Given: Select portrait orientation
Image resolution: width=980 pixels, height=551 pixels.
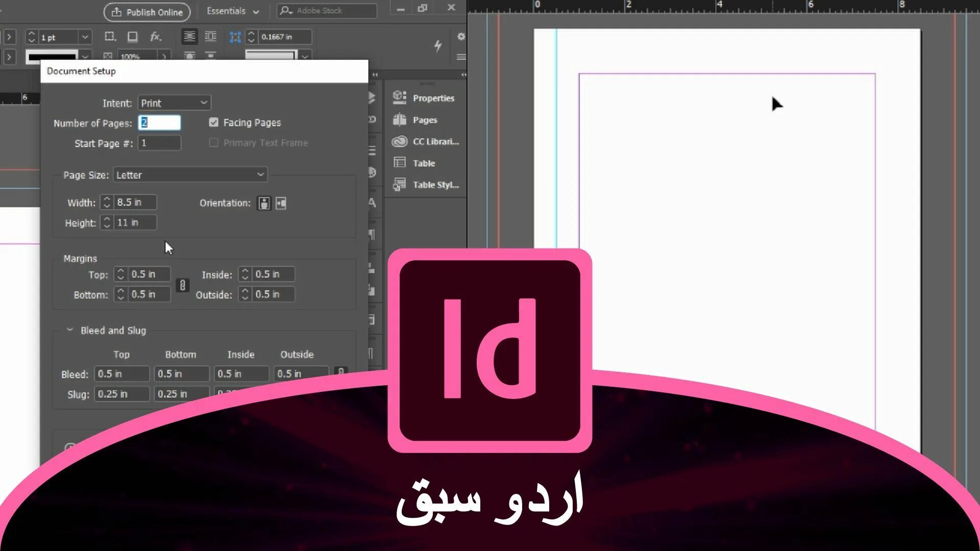Looking at the screenshot, I should [x=264, y=203].
